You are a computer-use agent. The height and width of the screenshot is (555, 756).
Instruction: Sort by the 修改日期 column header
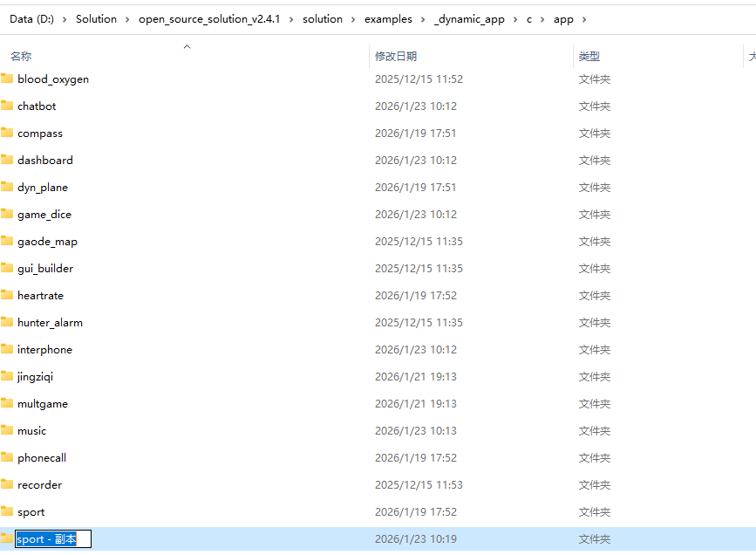click(x=396, y=57)
